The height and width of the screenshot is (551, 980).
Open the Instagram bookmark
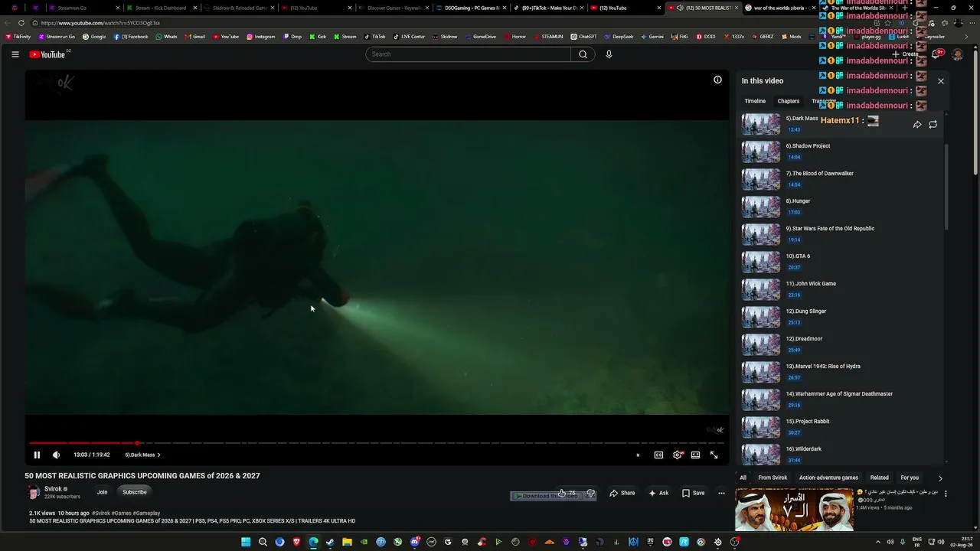coord(260,37)
